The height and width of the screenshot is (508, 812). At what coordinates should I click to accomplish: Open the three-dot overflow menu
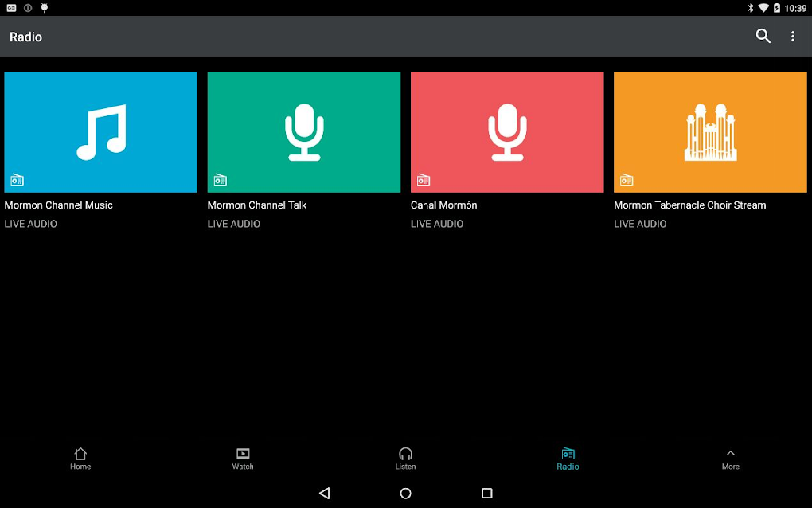click(x=792, y=37)
